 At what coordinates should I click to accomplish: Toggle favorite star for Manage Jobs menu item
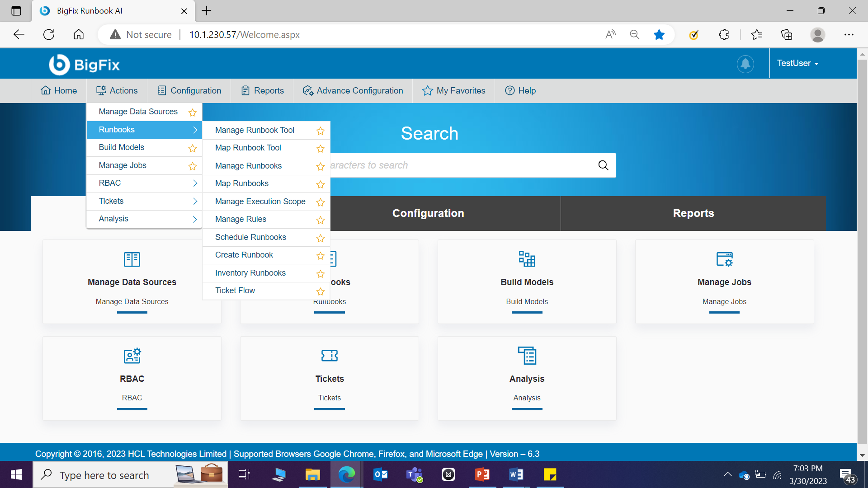tap(193, 166)
